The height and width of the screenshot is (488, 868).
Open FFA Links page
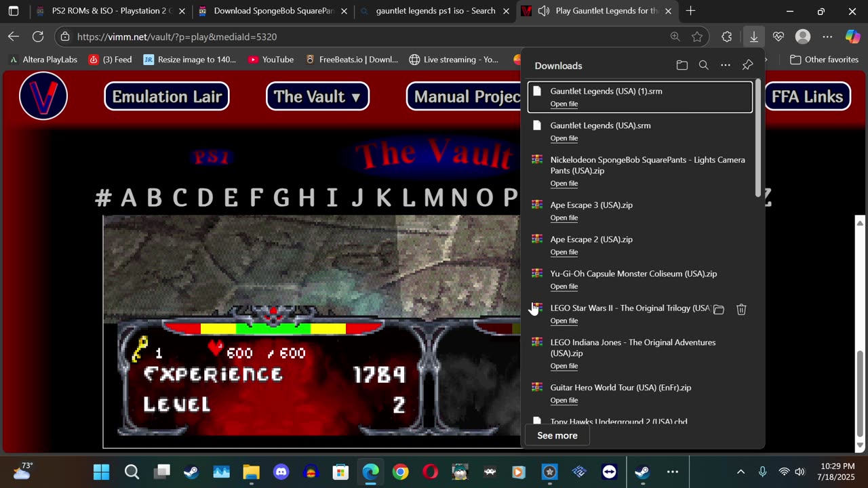coord(807,96)
